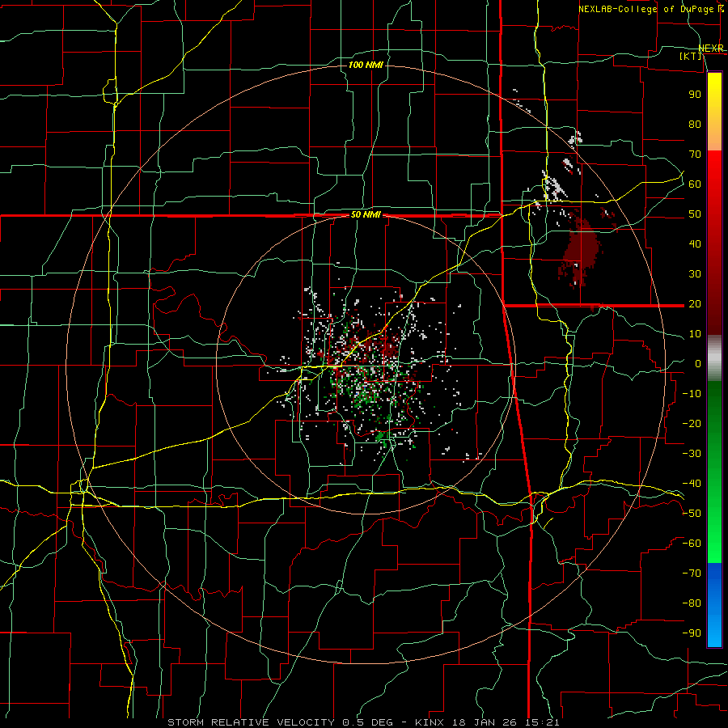Click the "NEXLAB-College of DuPage" header text

[647, 9]
